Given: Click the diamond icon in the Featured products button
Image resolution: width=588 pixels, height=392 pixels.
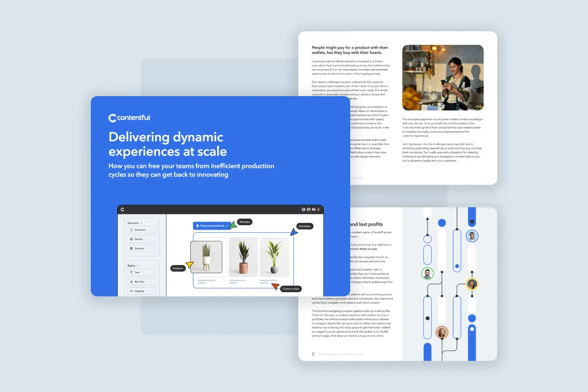Looking at the screenshot, I should [198, 226].
